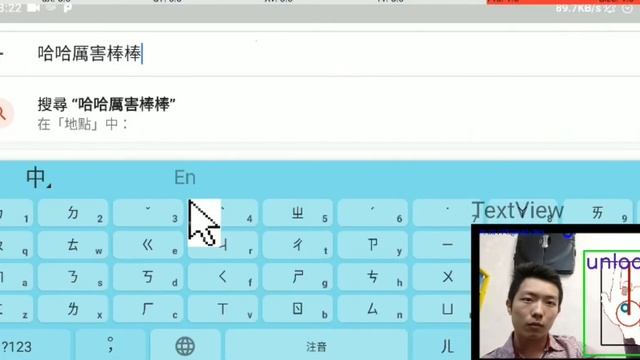Focus the search text field with 哈哈厲害棒棒
Screen dimensions: 640x360
320,53
